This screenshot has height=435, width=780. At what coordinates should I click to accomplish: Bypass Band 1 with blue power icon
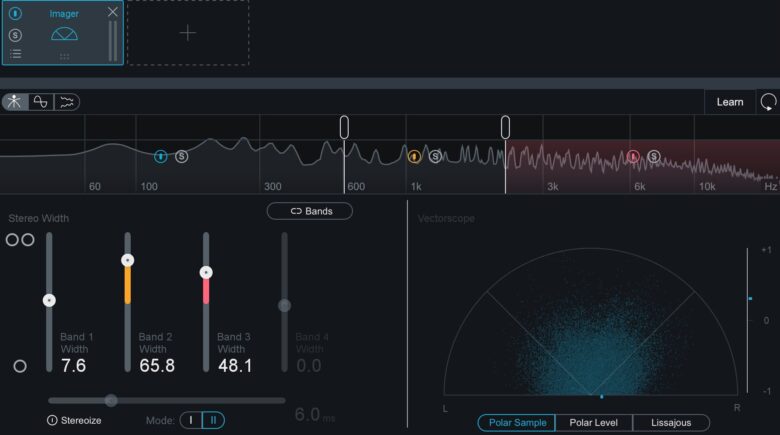click(161, 156)
